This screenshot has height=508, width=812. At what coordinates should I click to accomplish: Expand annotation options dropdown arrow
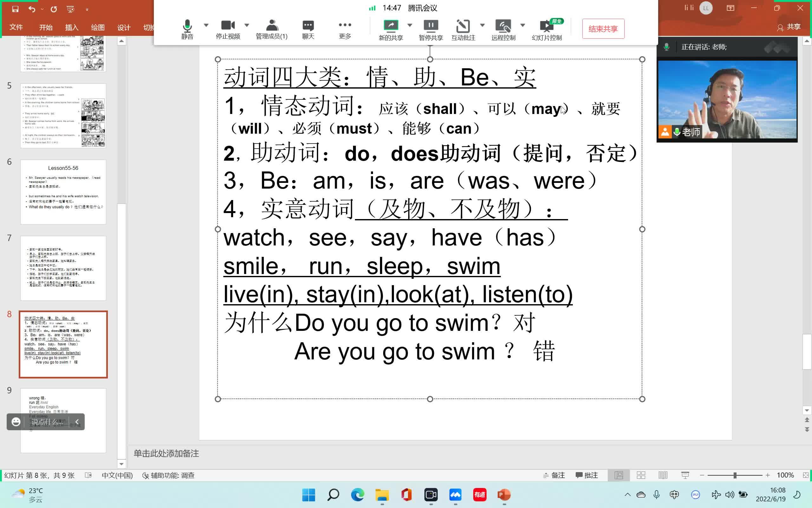(x=482, y=25)
